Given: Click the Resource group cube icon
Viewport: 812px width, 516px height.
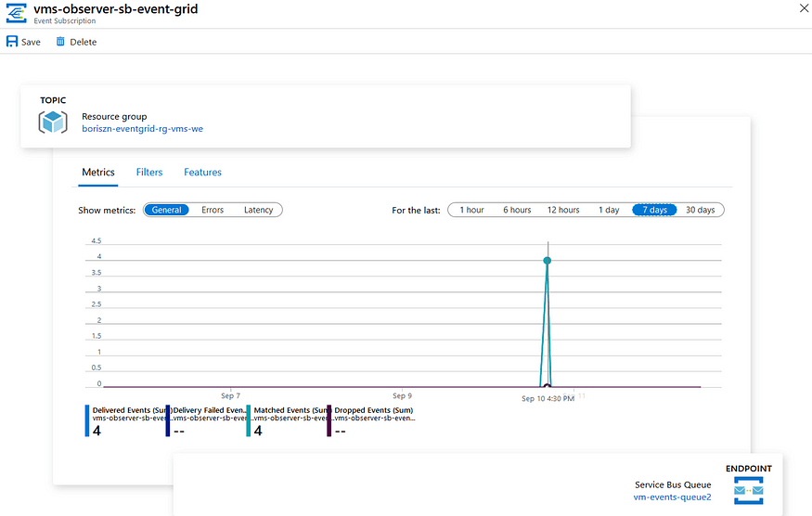Looking at the screenshot, I should pos(53,123).
